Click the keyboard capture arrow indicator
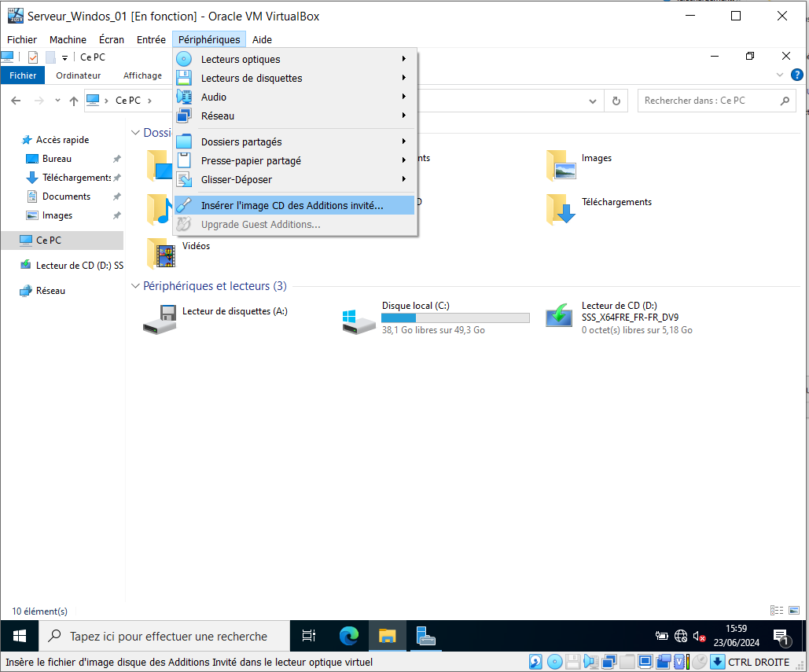809x672 pixels. point(717,662)
